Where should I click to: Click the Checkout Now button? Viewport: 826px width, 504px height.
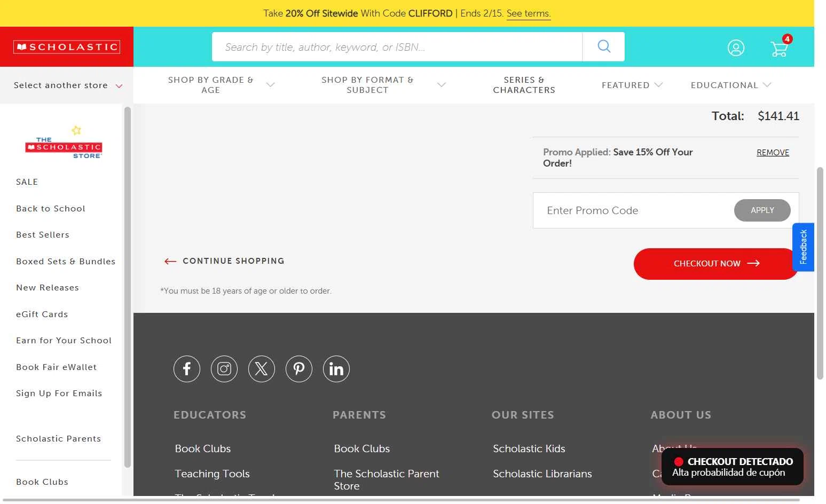click(x=716, y=264)
